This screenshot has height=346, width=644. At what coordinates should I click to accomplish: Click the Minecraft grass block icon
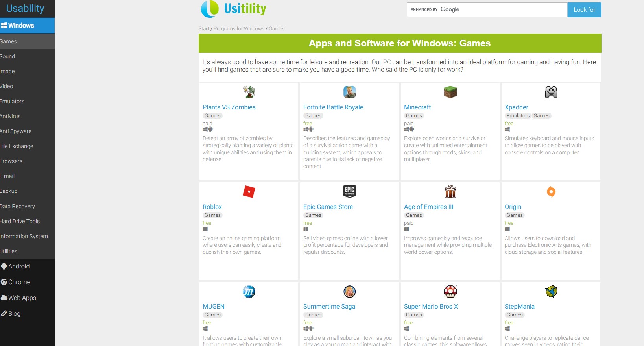(450, 92)
